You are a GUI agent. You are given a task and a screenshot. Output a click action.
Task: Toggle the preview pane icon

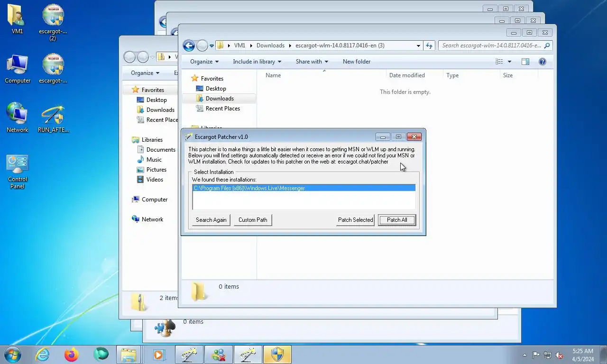[x=525, y=62]
